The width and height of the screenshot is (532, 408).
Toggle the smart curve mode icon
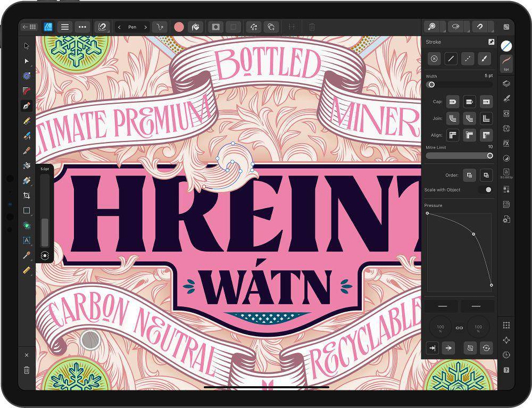pos(160,27)
